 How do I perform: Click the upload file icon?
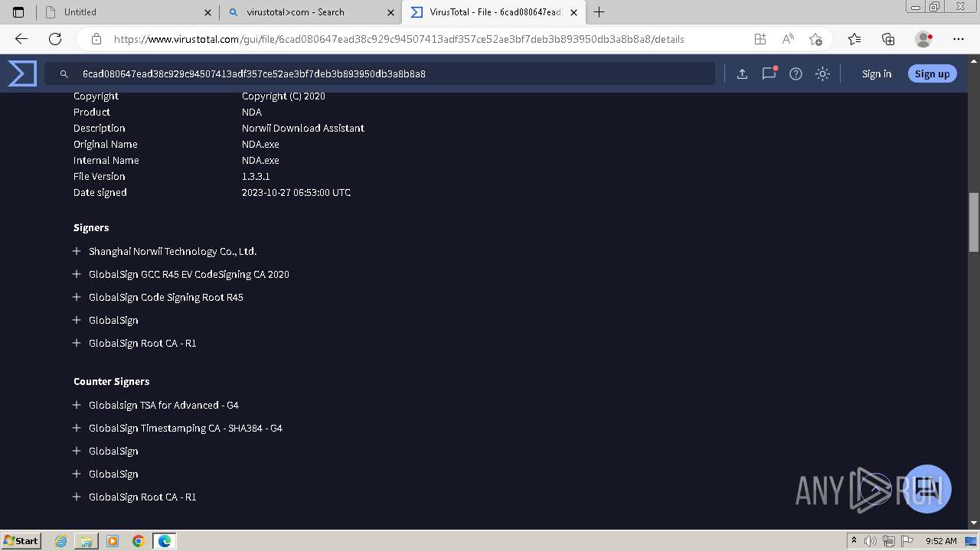pos(742,73)
